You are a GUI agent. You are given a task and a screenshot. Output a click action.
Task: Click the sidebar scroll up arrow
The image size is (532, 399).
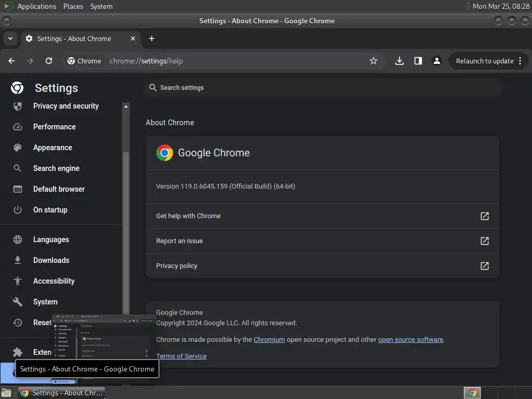(x=126, y=107)
